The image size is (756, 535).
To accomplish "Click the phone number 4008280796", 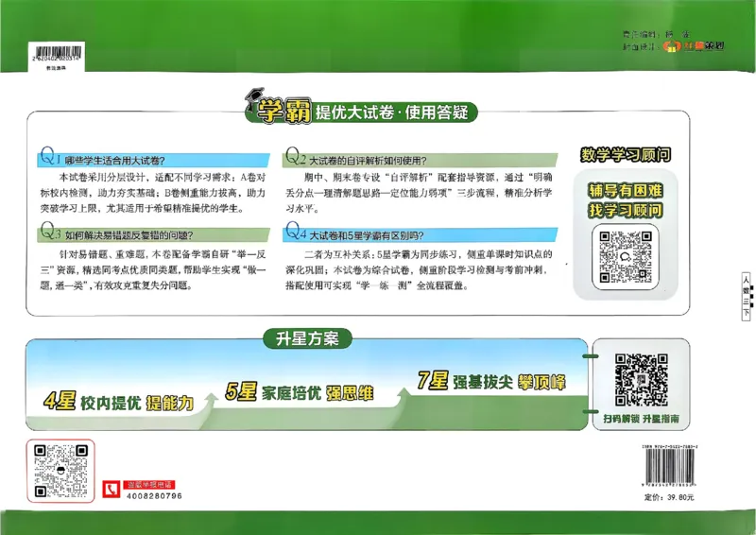I will (154, 496).
